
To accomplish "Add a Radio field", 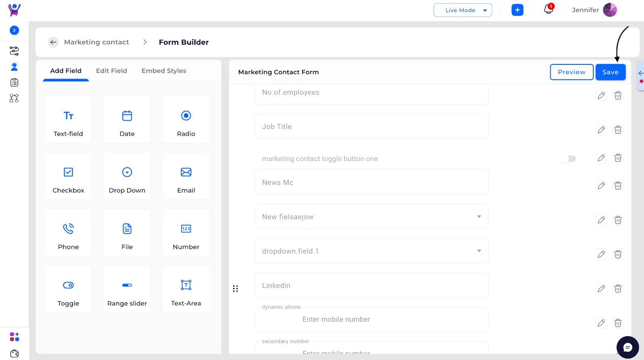I will 186,119.
